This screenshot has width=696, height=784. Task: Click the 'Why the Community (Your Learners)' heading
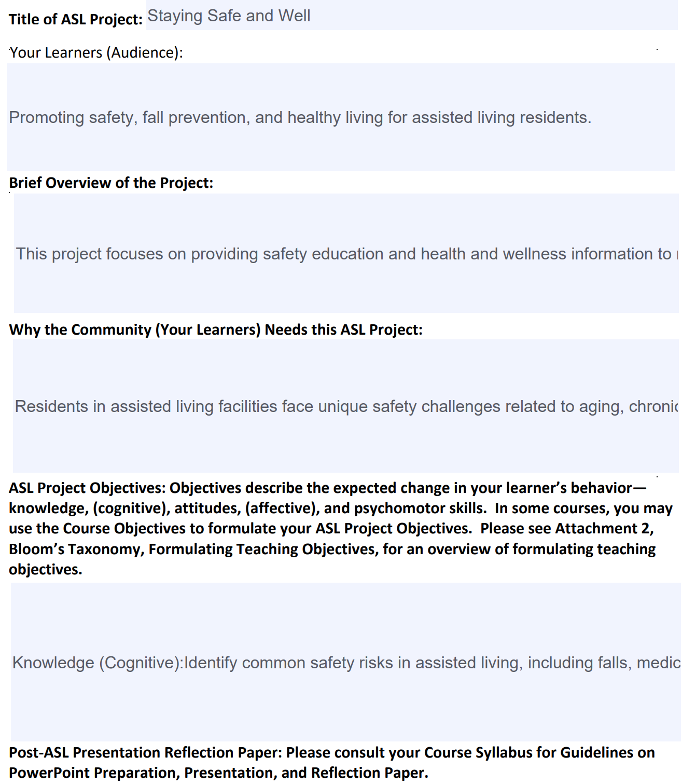pos(135,329)
